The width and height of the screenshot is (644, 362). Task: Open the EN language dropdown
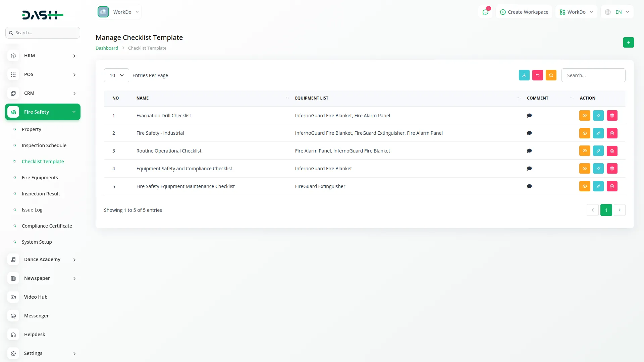(x=617, y=12)
